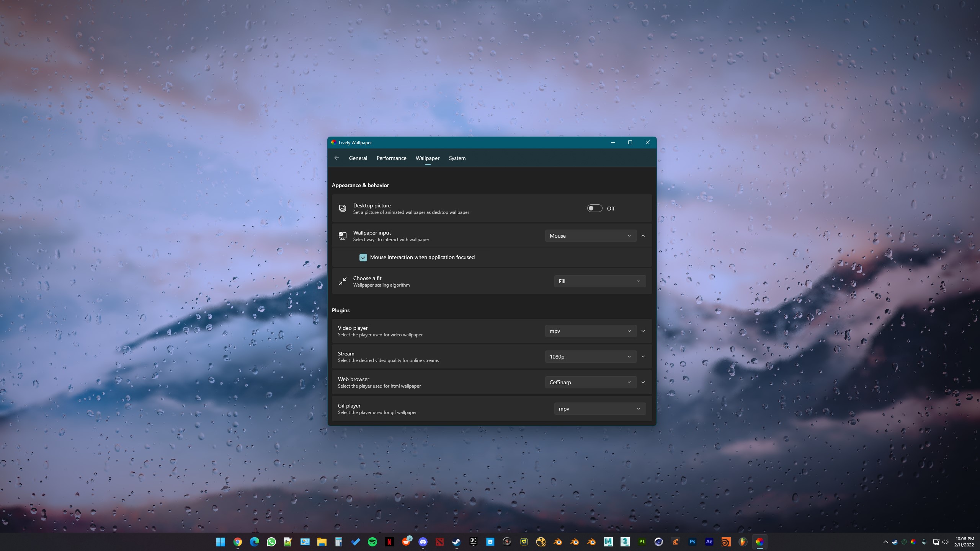
Task: Switch to the General tab
Action: 358,158
